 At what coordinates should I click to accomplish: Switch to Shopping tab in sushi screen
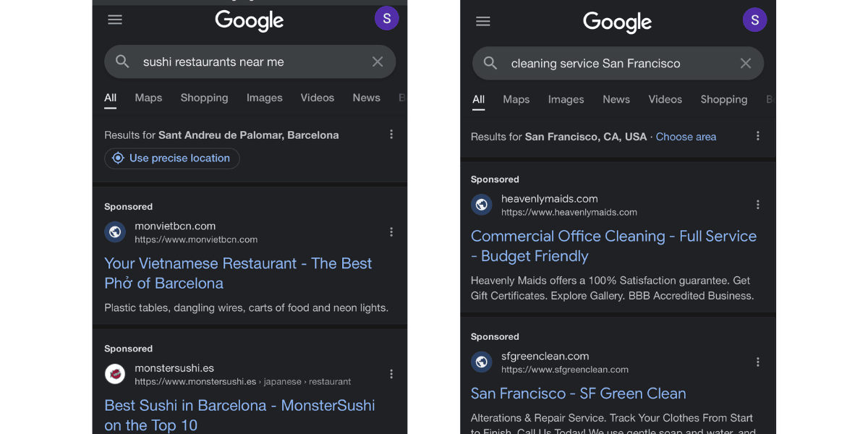click(204, 98)
